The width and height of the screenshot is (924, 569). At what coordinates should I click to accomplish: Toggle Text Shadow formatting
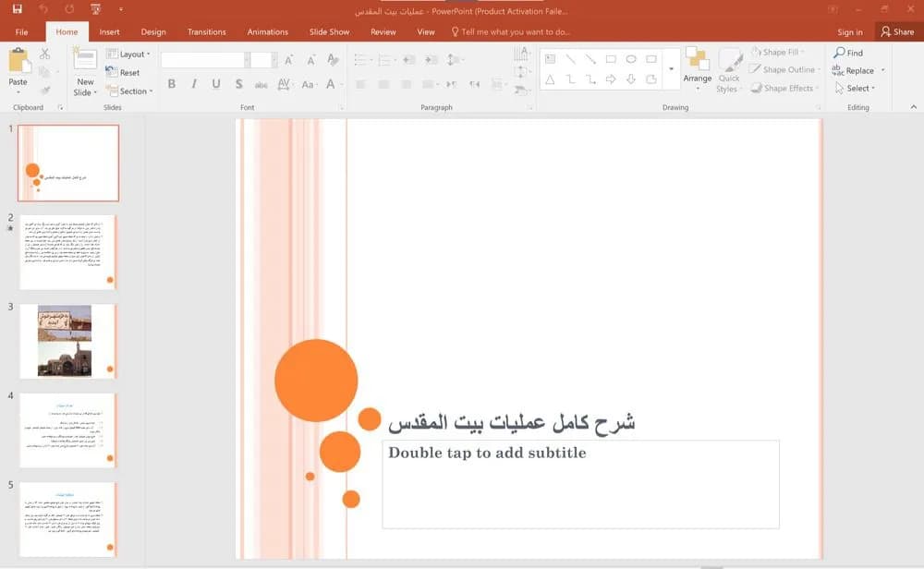click(238, 84)
